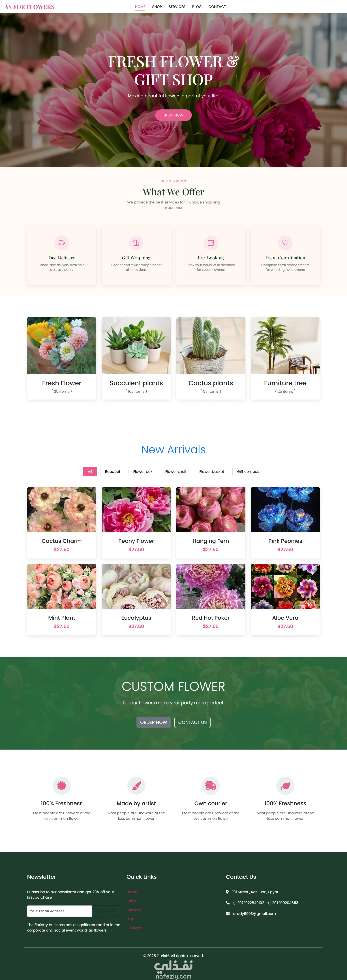Click the Own courier truck icon
The width and height of the screenshot is (347, 980).
[211, 785]
